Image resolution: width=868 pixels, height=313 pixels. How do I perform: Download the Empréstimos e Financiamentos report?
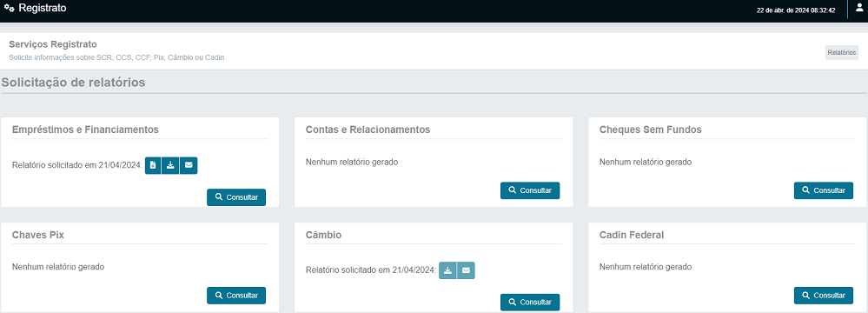tap(171, 165)
